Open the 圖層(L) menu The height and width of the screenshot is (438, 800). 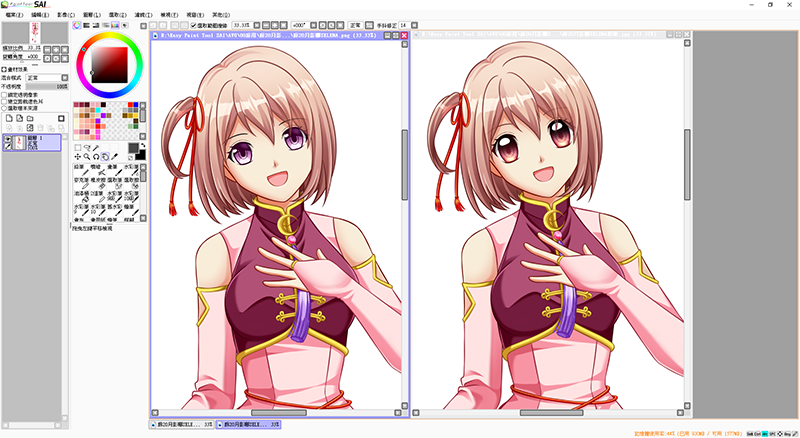coord(92,15)
